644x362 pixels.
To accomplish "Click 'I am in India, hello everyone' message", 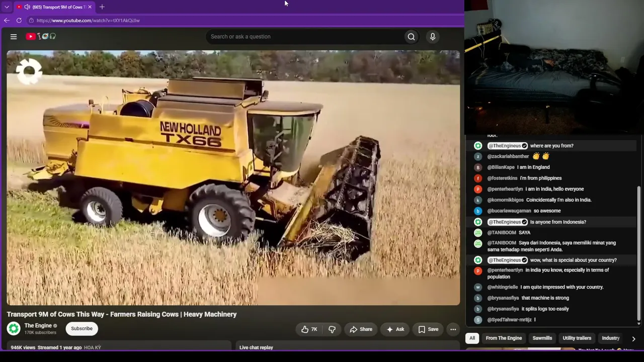I will 554,189.
